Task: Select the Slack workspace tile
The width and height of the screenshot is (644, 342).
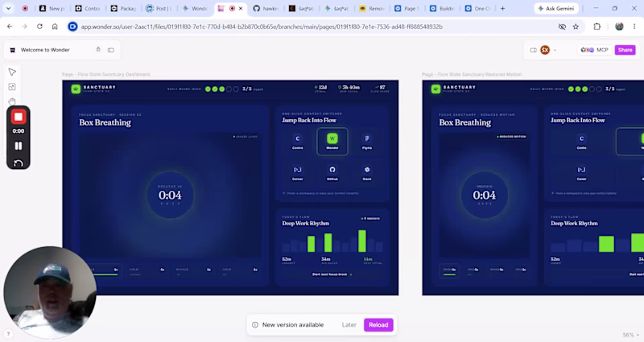Action: [367, 173]
